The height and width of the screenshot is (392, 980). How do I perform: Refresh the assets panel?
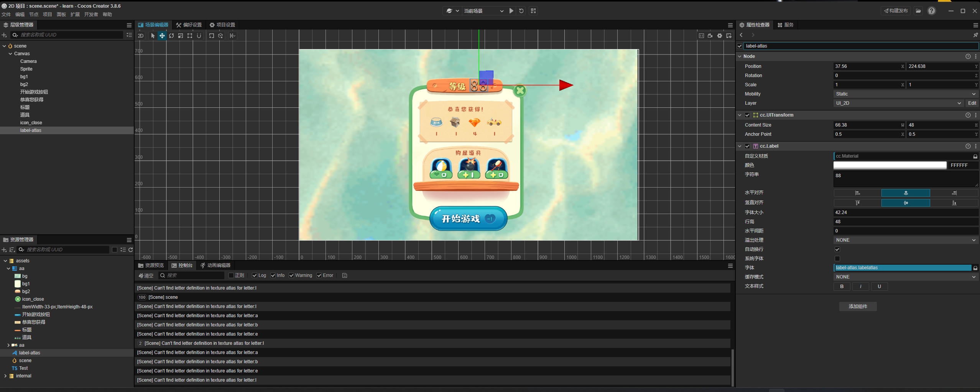click(x=131, y=250)
